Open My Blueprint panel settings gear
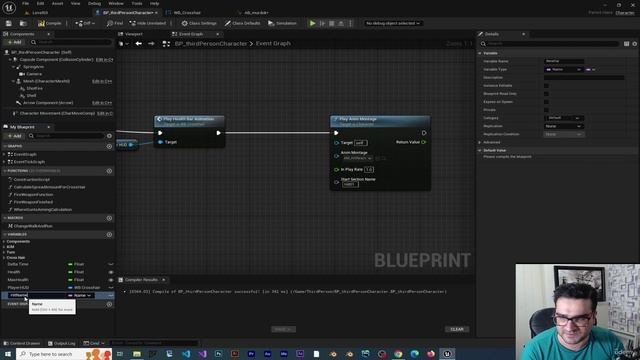Image resolution: width=640 pixels, height=360 pixels. pyautogui.click(x=109, y=136)
